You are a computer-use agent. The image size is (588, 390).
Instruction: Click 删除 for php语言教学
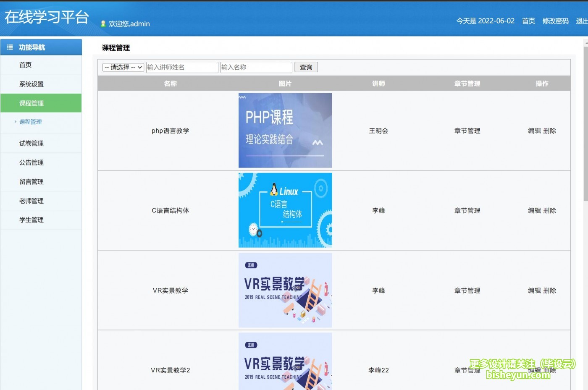coord(550,131)
